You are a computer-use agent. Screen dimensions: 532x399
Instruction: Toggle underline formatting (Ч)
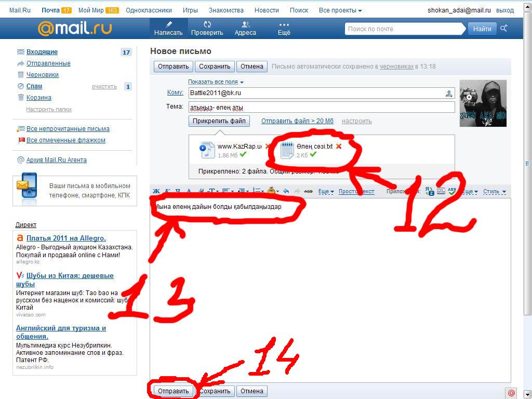pos(178,191)
